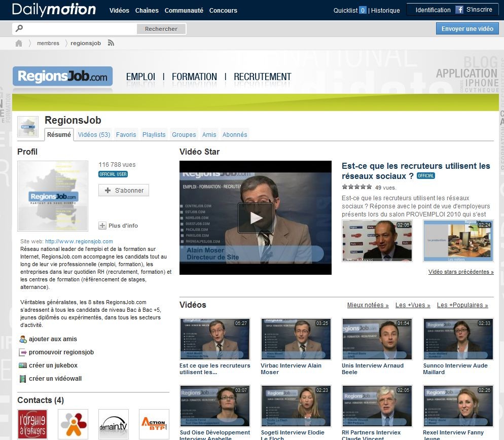This screenshot has width=504, height=440.
Task: Click the S'inscrire link
Action: pos(479,10)
